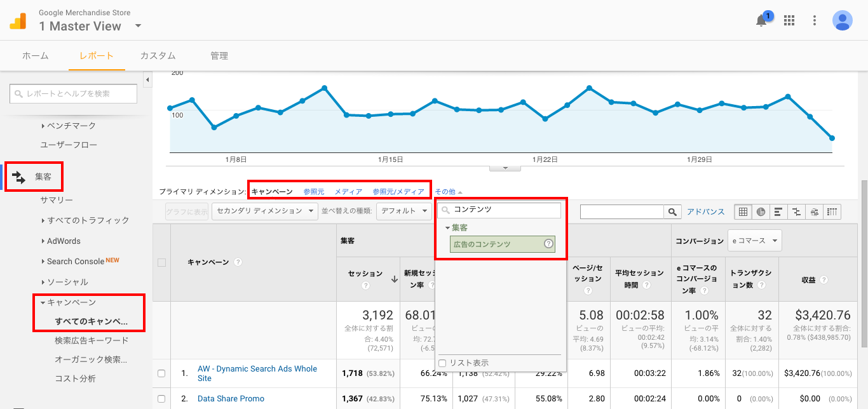Image resolution: width=868 pixels, height=409 pixels.
Task: Select 参照元/メディア primary dimension
Action: click(x=398, y=191)
